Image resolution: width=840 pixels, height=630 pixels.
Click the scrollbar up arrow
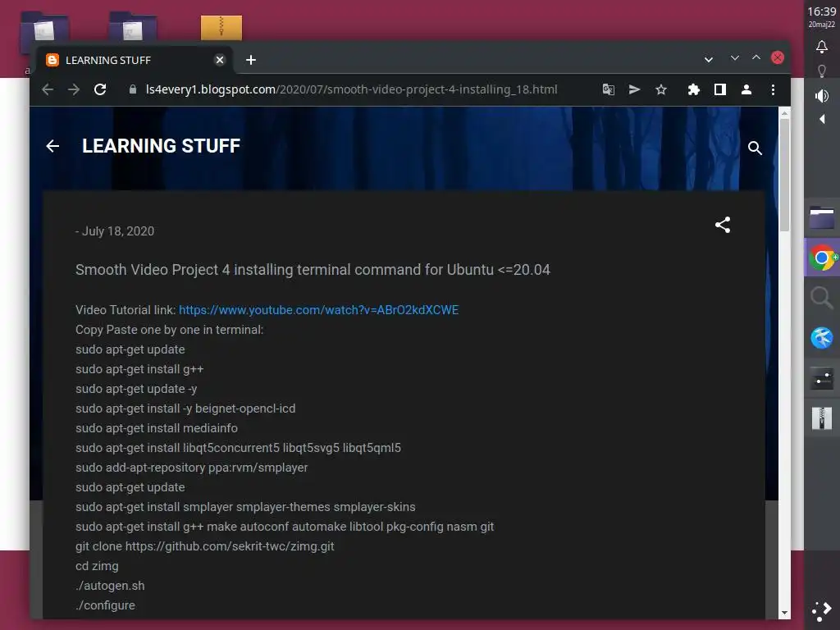point(784,113)
